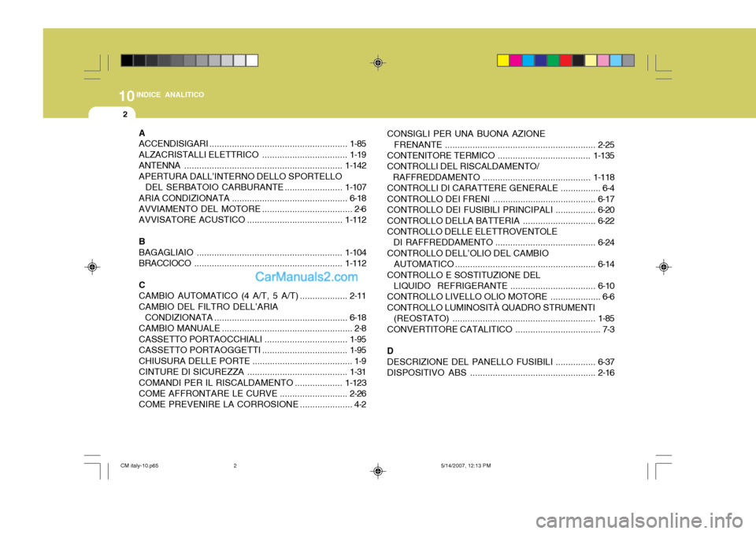Click the CONDIZIONATA 6-18 continuation line under CAMBIO DEL FILTRO
Screen dimensions: 756x534
255,317
